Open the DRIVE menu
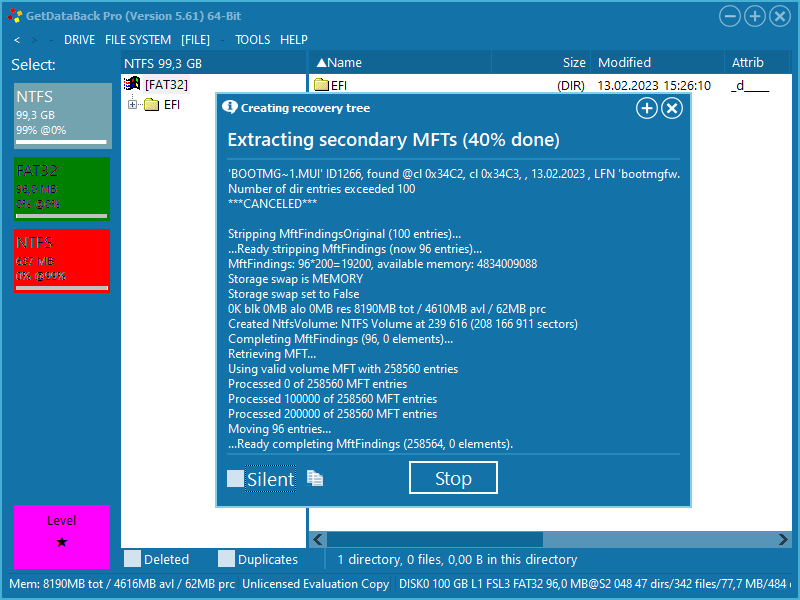 pyautogui.click(x=80, y=40)
